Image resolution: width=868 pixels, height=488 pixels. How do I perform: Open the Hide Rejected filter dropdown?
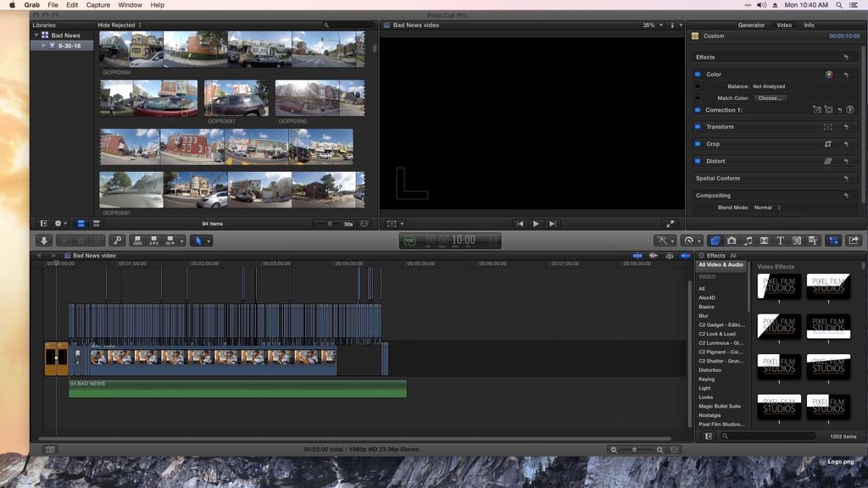tap(120, 25)
